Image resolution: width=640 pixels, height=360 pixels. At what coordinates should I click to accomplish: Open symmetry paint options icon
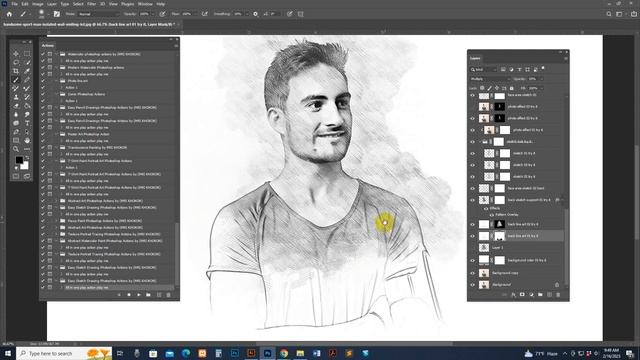pyautogui.click(x=301, y=14)
